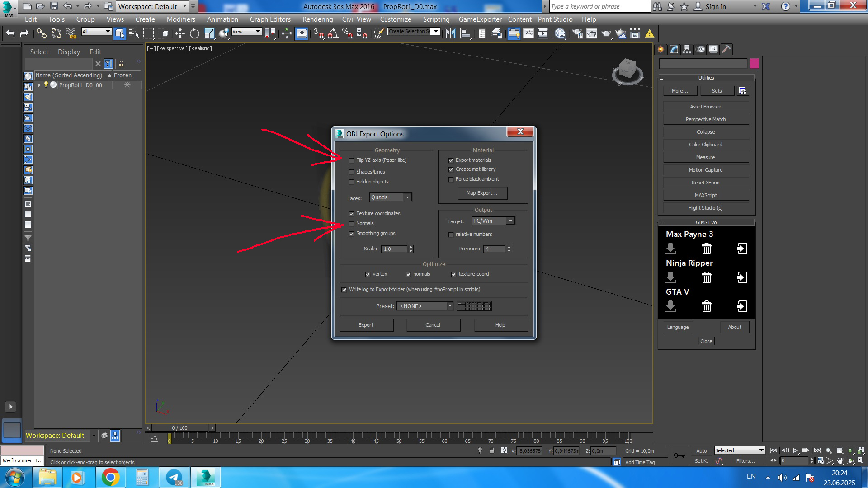The image size is (868, 488).
Task: Open the Rendering menu
Action: point(317,19)
